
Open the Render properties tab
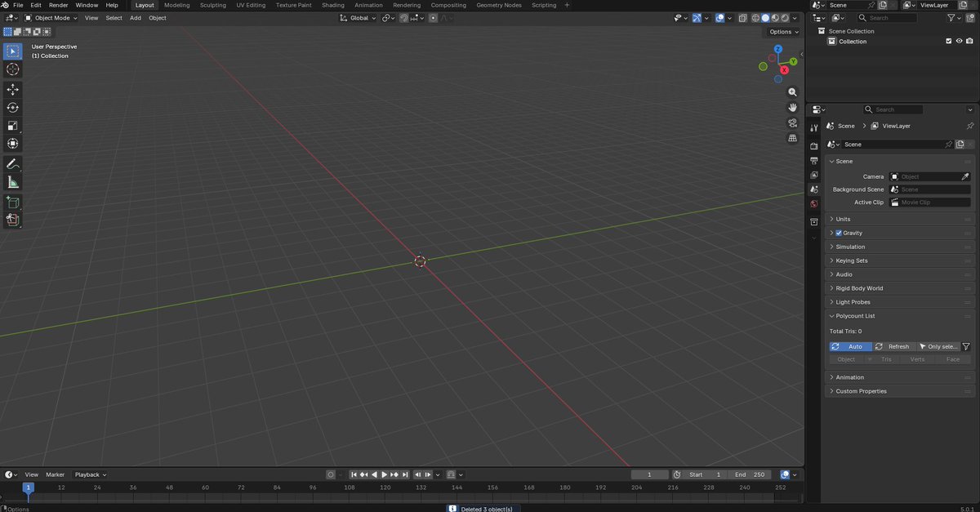[x=814, y=145]
